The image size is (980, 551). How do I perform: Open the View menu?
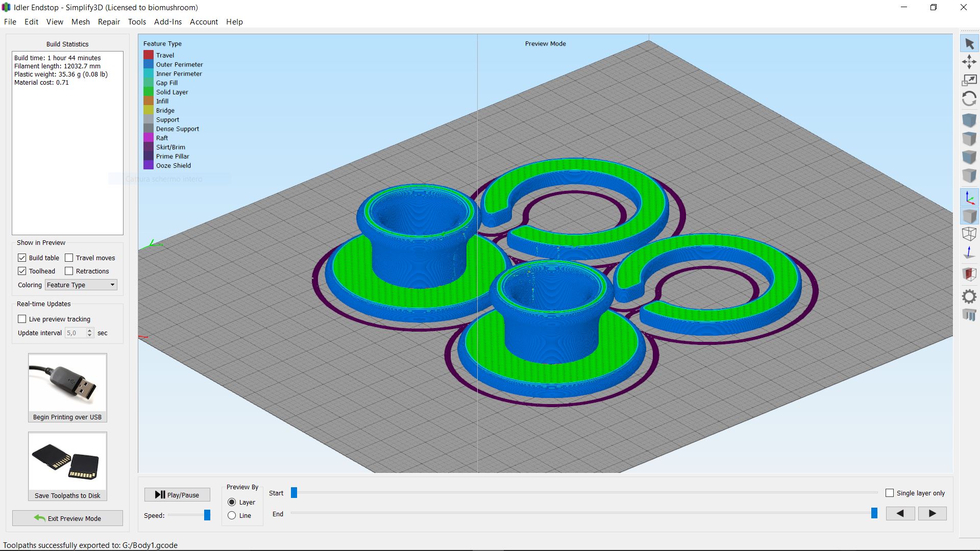[55, 22]
